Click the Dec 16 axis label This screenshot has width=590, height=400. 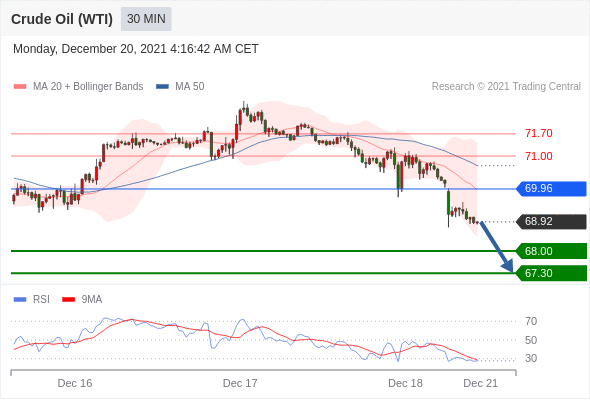75,383
